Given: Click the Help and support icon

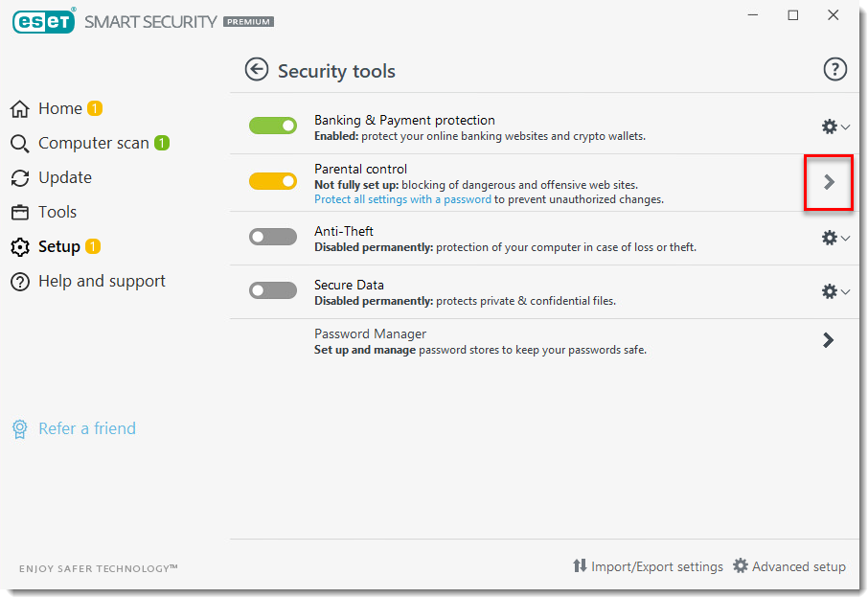Looking at the screenshot, I should 19,281.
